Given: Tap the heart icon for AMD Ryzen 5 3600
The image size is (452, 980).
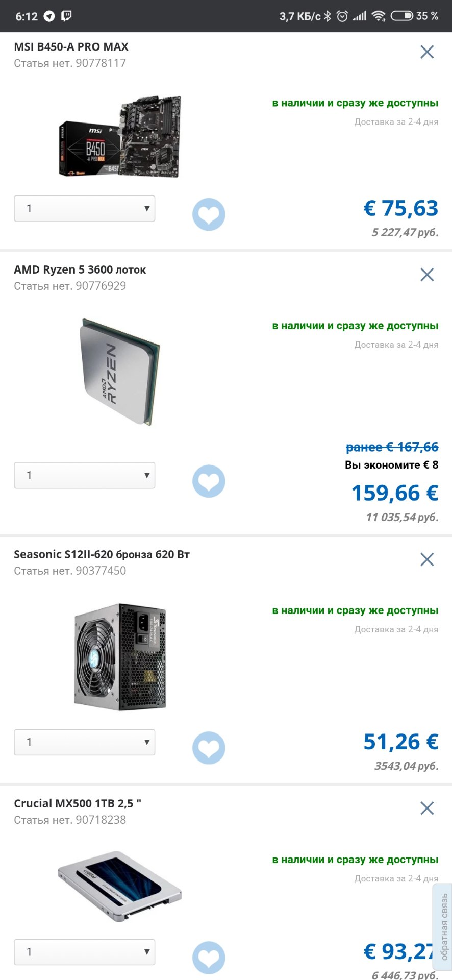Looking at the screenshot, I should click(209, 481).
